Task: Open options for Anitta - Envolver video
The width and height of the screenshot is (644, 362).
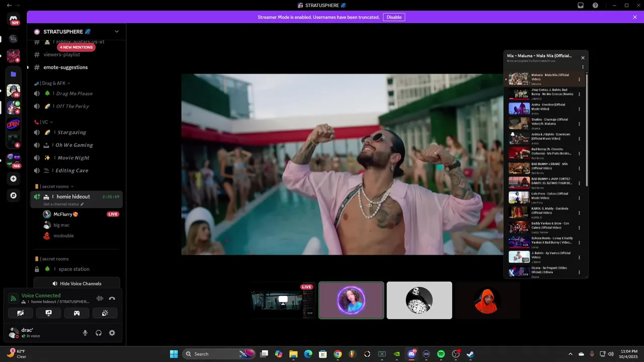Action: [x=579, y=109]
